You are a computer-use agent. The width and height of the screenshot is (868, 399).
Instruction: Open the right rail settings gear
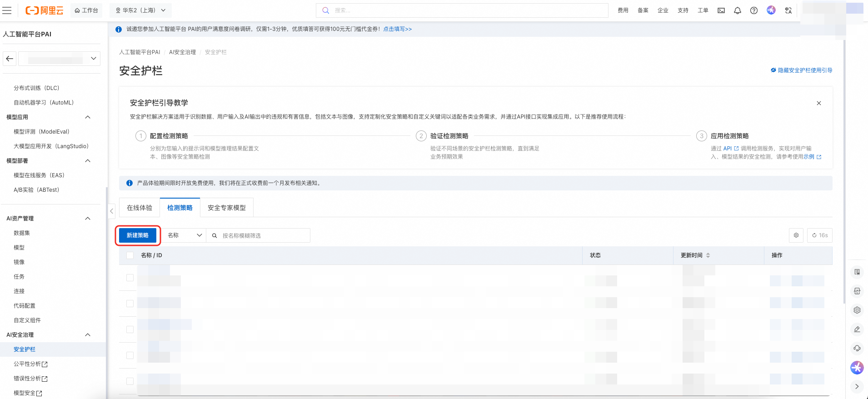tap(857, 310)
